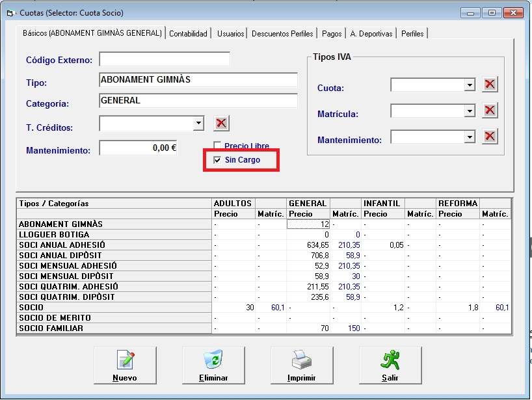Open the A. Deportivas tab
Screen dimensions: 532x400
tap(371, 34)
